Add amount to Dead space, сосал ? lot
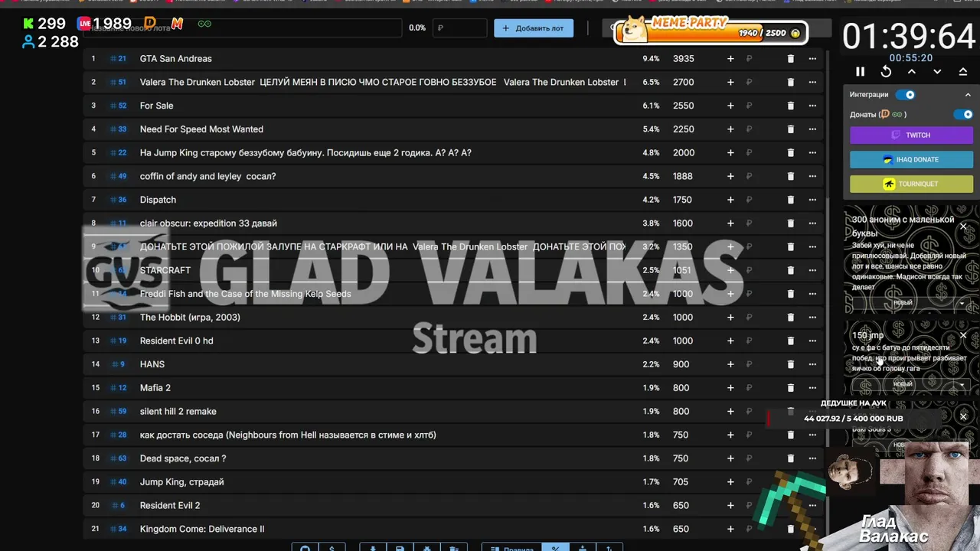Screen dimensions: 980x551 coord(730,458)
